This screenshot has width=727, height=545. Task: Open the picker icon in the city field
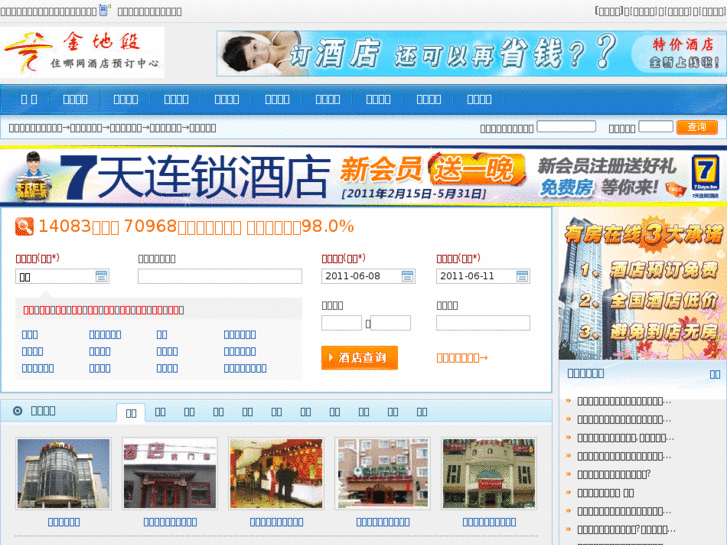pos(102,276)
